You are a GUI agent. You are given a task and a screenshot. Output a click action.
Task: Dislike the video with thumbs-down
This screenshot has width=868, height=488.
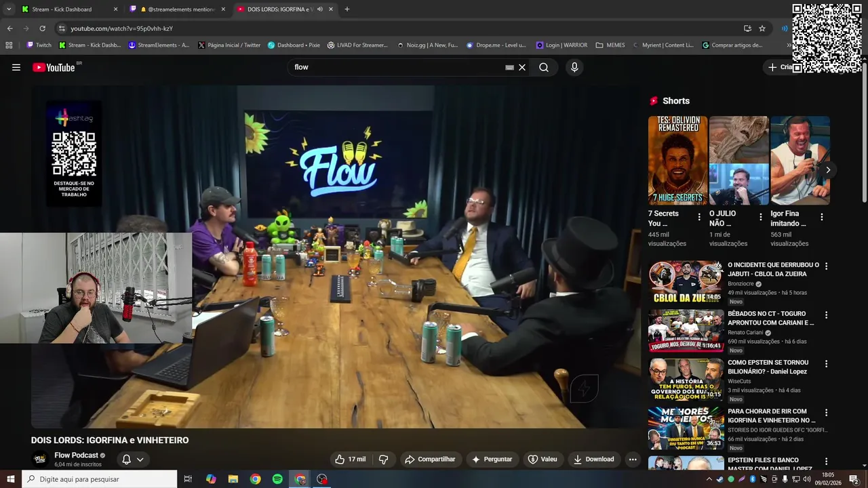pos(384,459)
